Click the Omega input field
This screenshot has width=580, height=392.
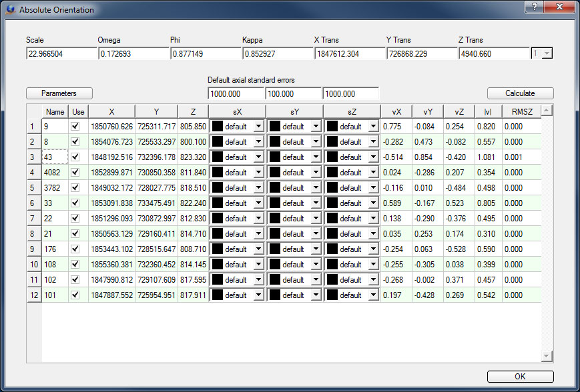[x=133, y=53]
